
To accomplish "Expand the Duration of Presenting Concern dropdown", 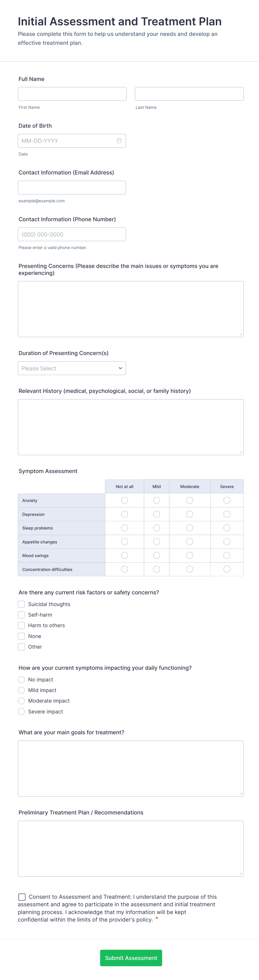I will (x=72, y=368).
